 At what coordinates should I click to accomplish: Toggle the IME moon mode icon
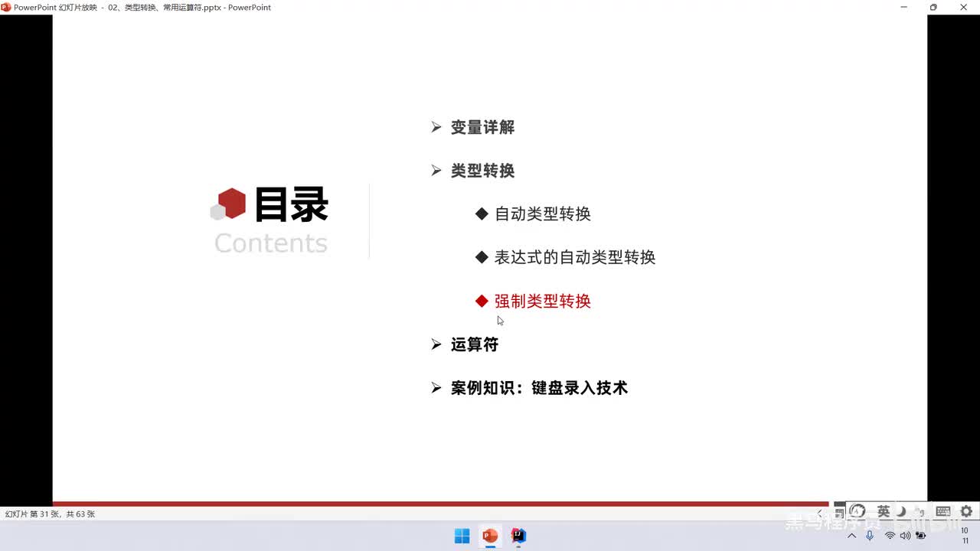point(902,511)
